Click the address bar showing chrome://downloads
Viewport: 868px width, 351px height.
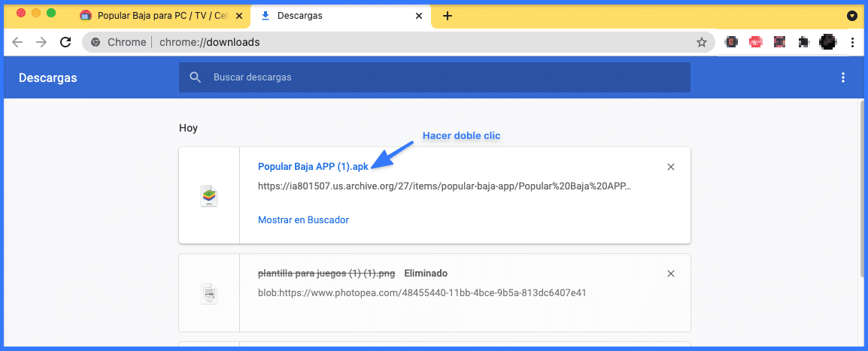coord(399,42)
